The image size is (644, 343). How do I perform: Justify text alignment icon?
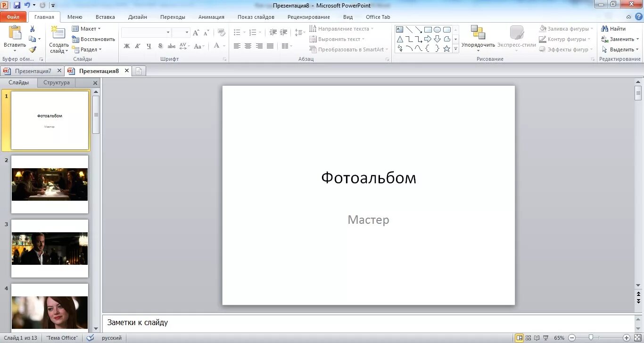[x=270, y=46]
